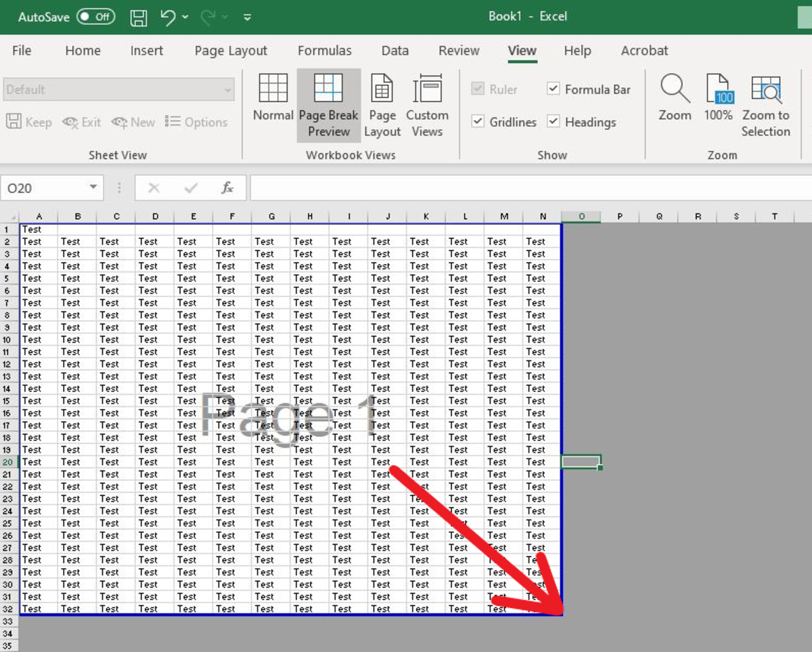Select column O header
The width and height of the screenshot is (812, 652).
581,217
